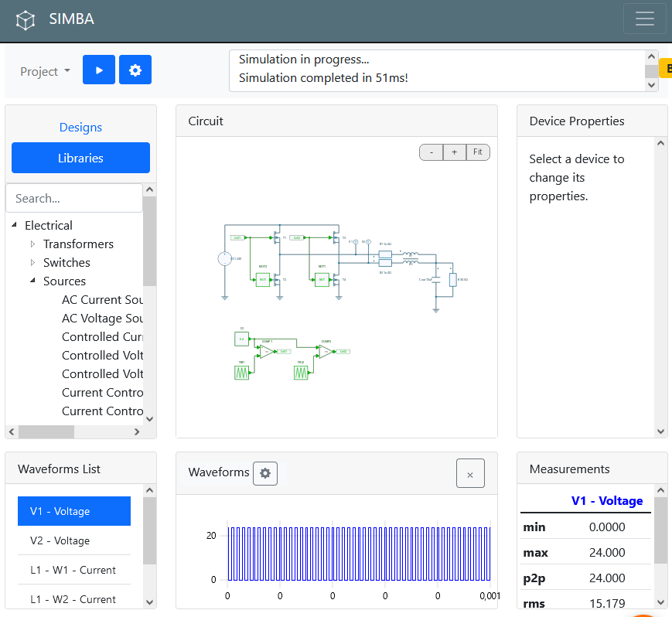Select triangular wave block TRI2
Viewport: 672px width, 617px height.
[x=301, y=373]
